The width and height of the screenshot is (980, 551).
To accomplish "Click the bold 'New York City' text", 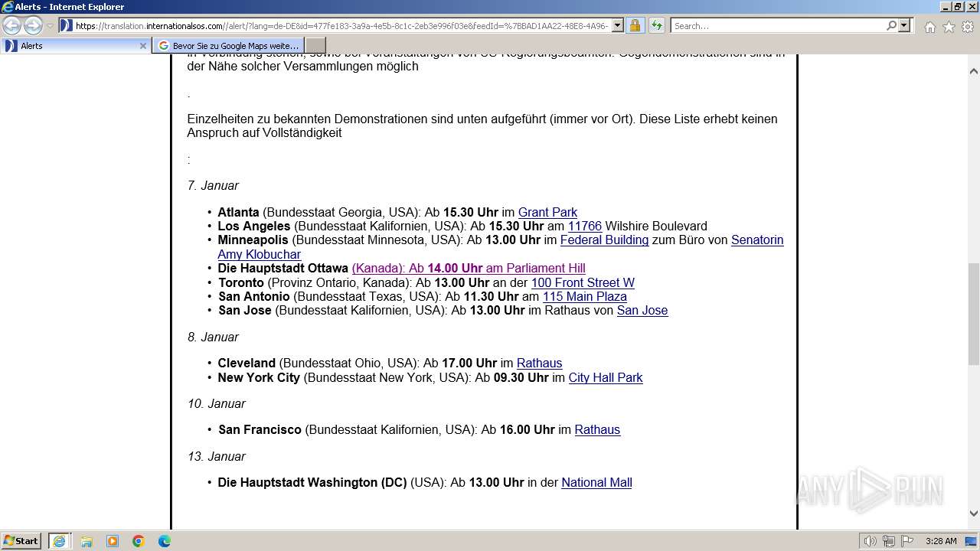I will 259,378.
